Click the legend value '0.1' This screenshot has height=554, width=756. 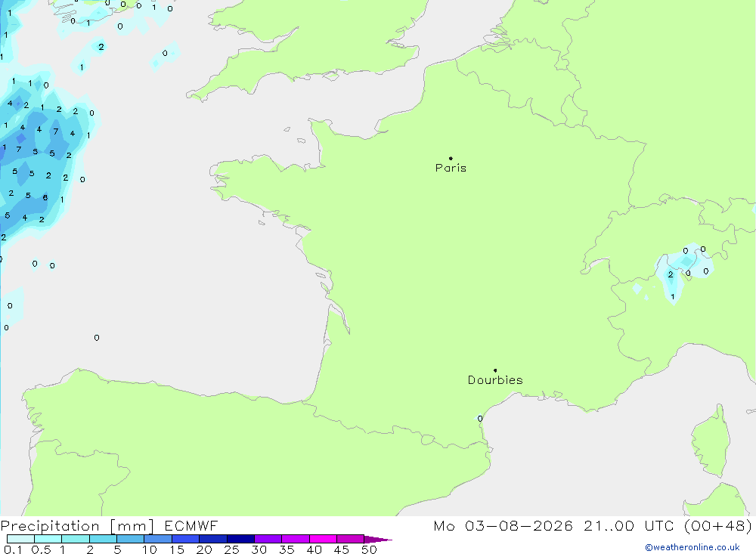[13, 549]
